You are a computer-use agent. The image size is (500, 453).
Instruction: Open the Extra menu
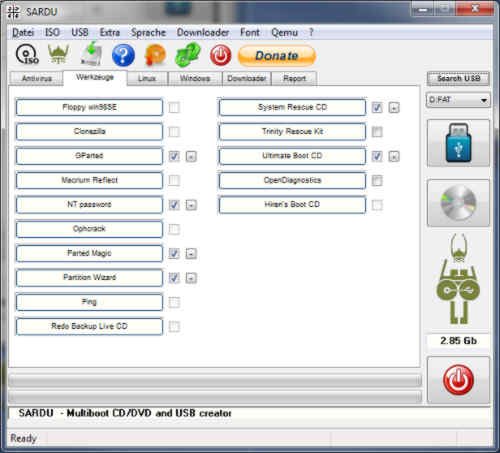pyautogui.click(x=110, y=32)
